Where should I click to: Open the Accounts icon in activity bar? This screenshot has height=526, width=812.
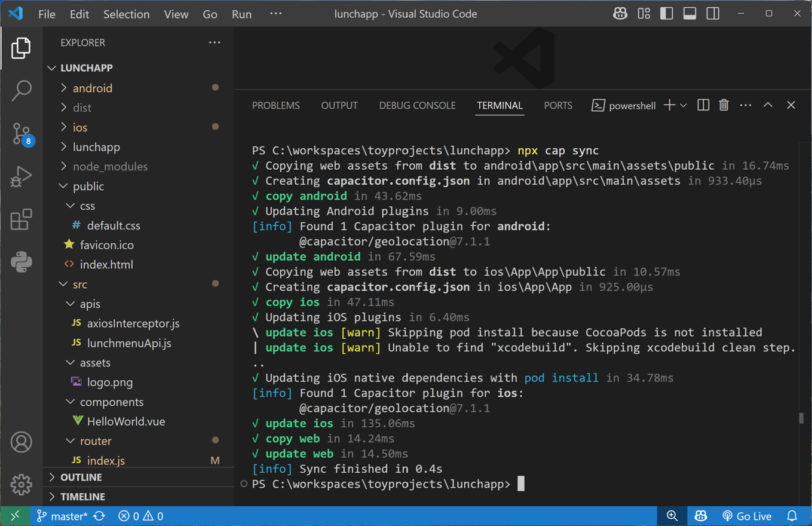(21, 442)
